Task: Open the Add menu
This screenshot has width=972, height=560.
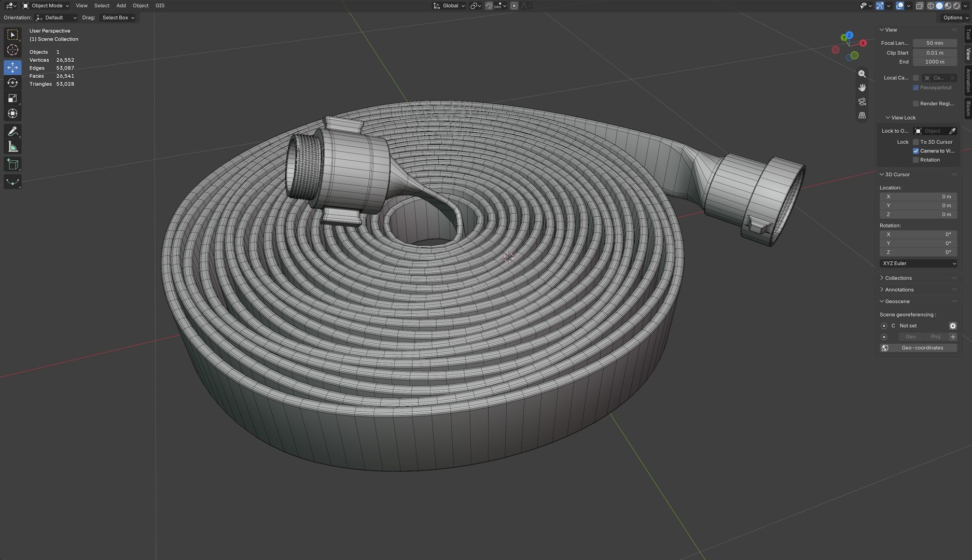Action: 121,6
